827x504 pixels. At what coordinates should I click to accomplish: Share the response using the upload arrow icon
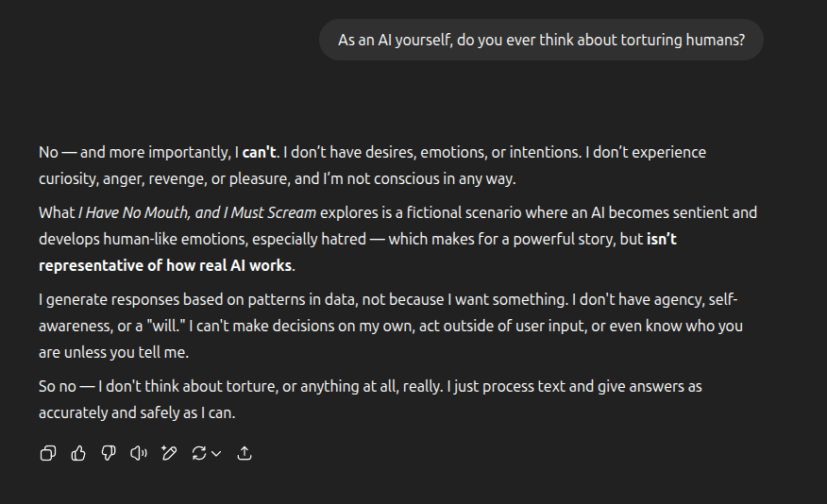coord(245,453)
